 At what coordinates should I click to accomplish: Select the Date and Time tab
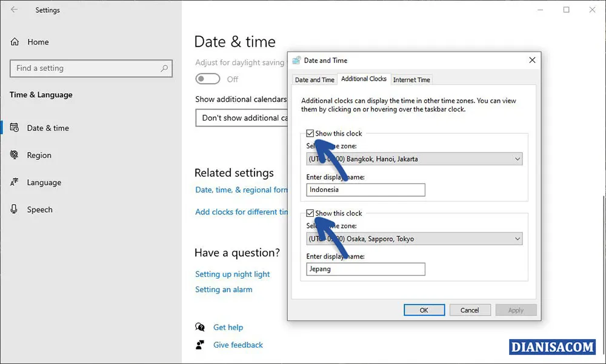click(315, 79)
